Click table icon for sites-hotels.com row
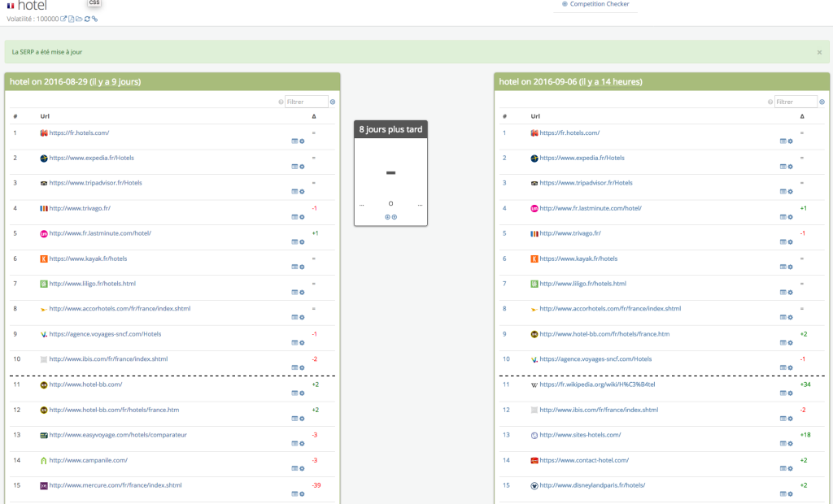 [783, 444]
